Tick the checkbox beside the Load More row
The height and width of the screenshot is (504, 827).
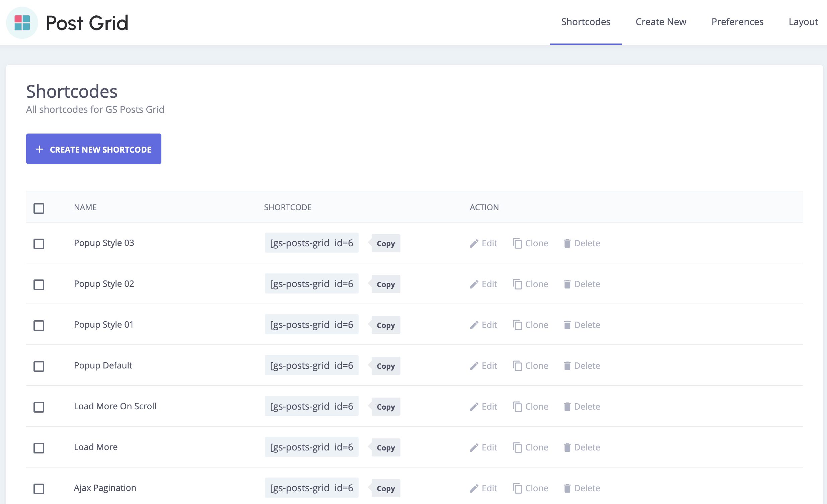pyautogui.click(x=39, y=448)
